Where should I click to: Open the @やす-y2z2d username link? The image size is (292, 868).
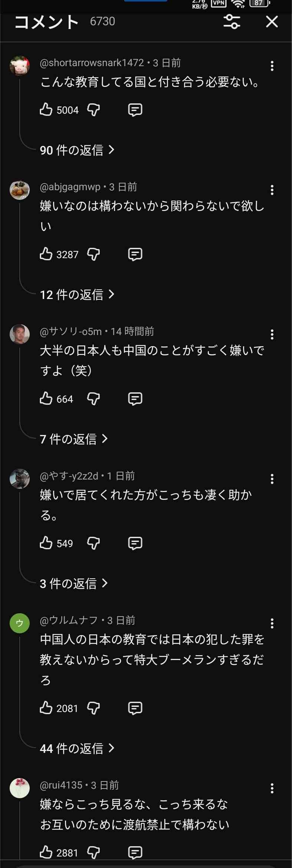point(69,476)
